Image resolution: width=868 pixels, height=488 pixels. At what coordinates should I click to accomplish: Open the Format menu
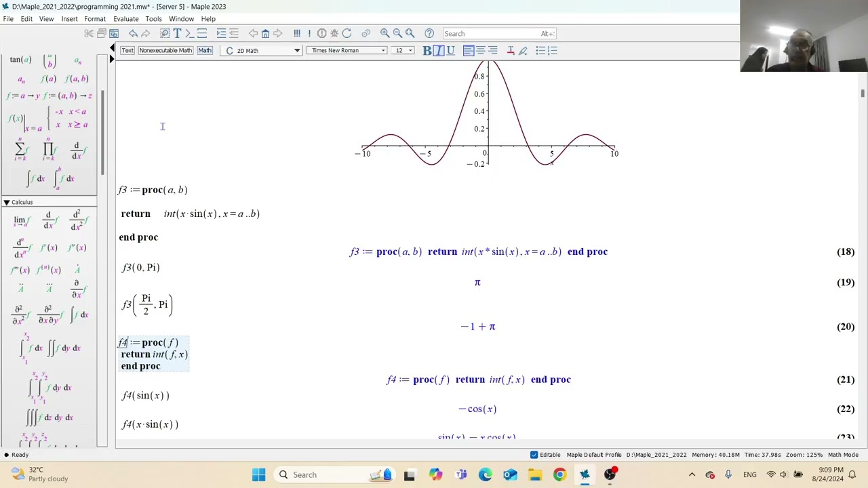(x=95, y=18)
